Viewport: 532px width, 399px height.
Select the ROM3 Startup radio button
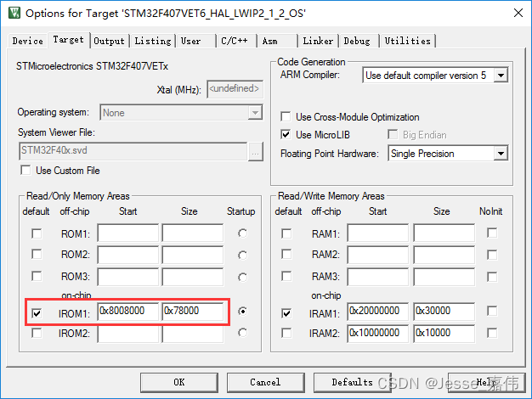point(242,278)
